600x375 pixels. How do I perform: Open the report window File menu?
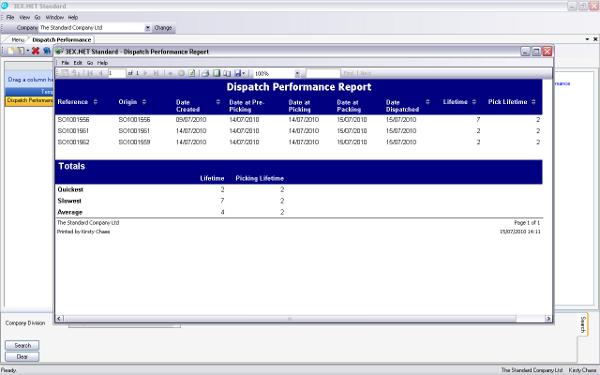point(65,63)
